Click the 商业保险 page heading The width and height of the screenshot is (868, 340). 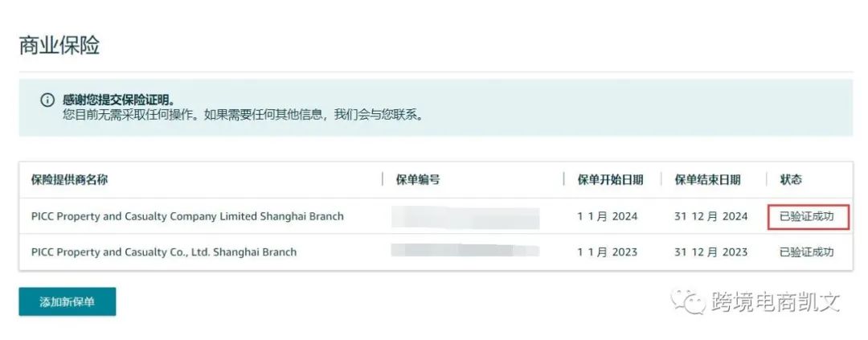click(59, 45)
